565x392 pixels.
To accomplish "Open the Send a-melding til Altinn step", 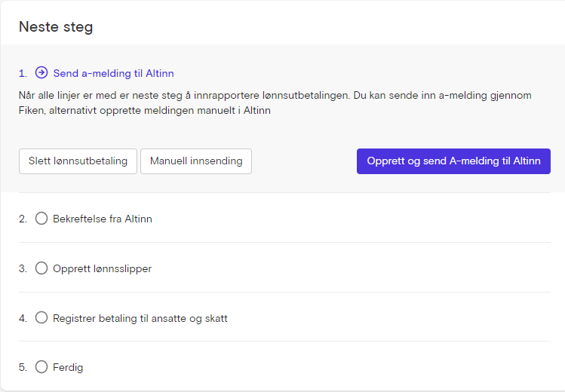I will pyautogui.click(x=113, y=73).
